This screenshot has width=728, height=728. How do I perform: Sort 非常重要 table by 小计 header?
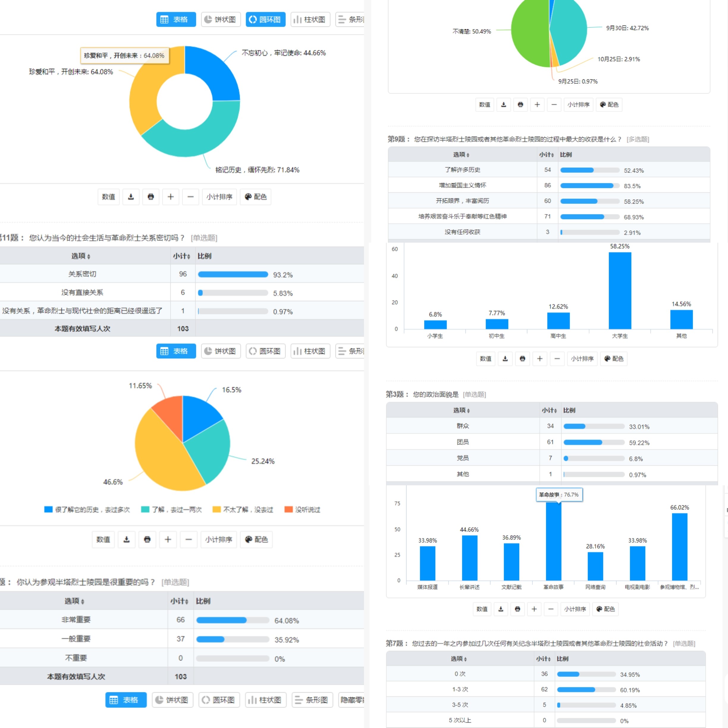pos(179,601)
